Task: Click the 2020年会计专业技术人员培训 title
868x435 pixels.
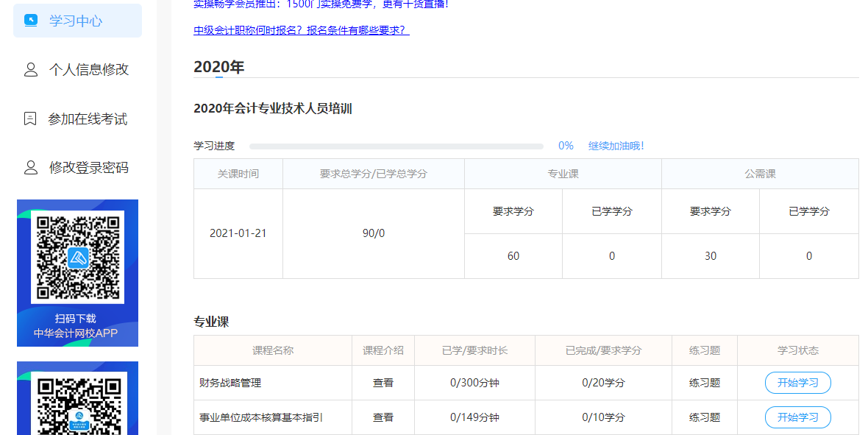Action: [x=273, y=109]
